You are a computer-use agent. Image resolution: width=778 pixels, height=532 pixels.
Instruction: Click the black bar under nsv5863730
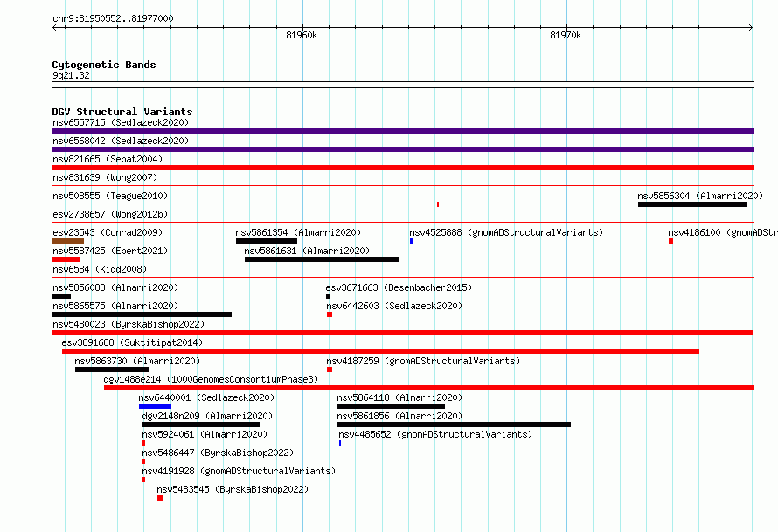112,370
